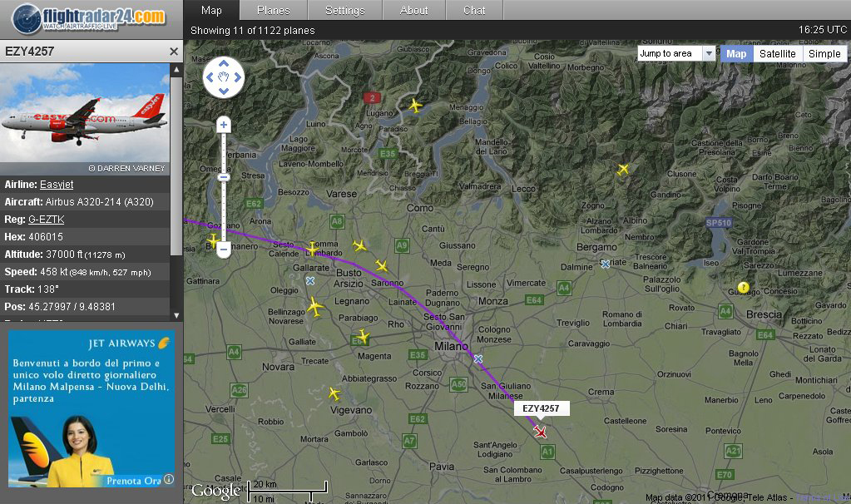Open the Map tab
Viewport: 851px width, 504px height.
point(211,10)
